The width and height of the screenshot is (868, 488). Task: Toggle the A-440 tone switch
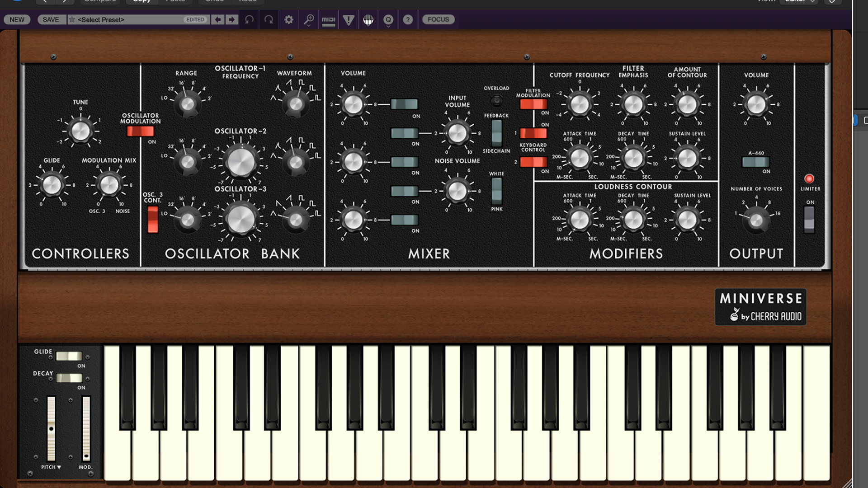[x=756, y=162]
